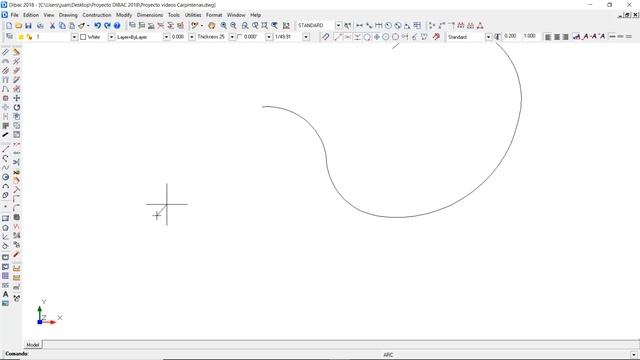Click the 0.200 text height field
This screenshot has height=360, width=640.
coord(510,36)
